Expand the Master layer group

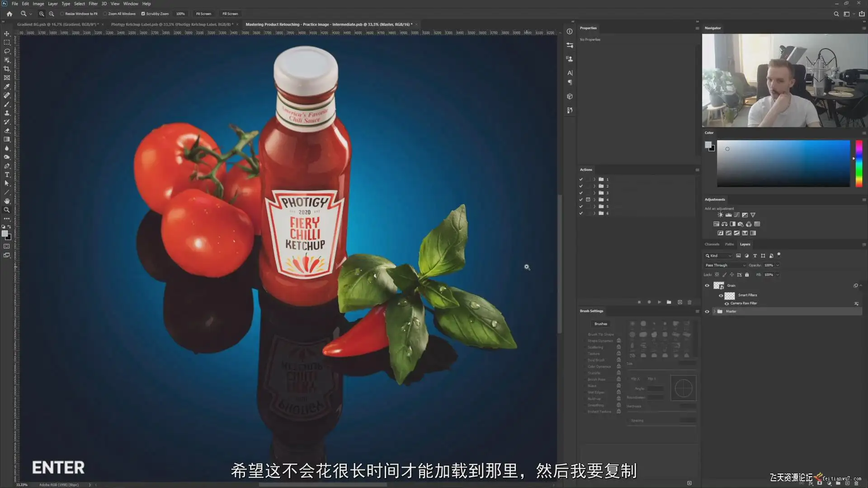714,311
